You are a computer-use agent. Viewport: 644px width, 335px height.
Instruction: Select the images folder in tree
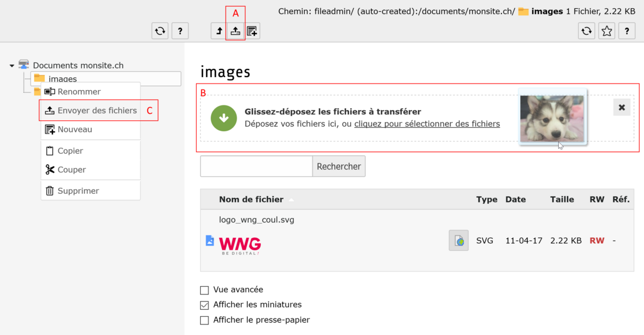pos(62,79)
